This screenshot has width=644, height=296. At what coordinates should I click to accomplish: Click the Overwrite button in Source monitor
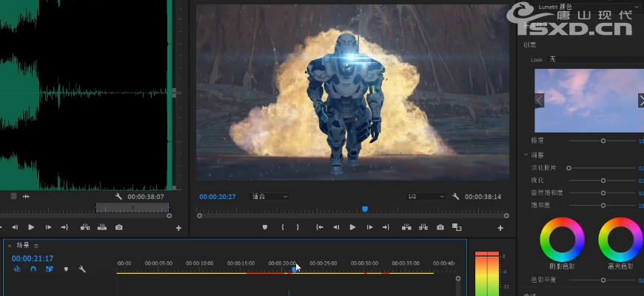point(102,227)
